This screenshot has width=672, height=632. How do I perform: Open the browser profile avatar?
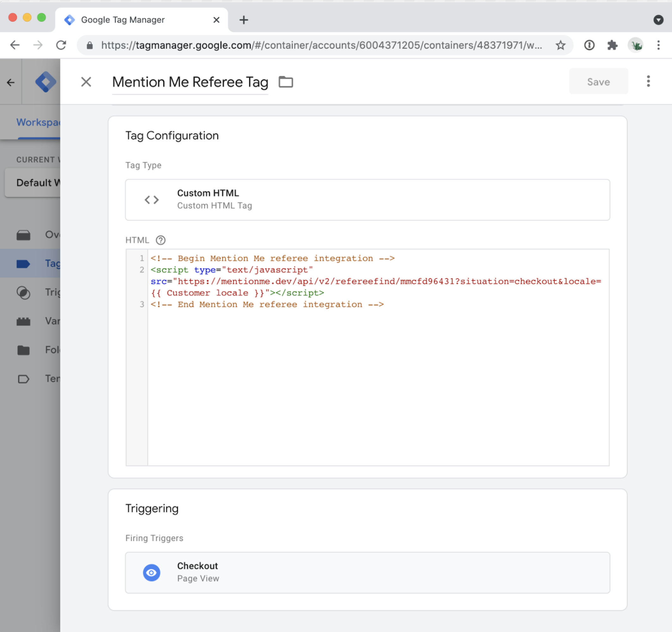pyautogui.click(x=636, y=45)
